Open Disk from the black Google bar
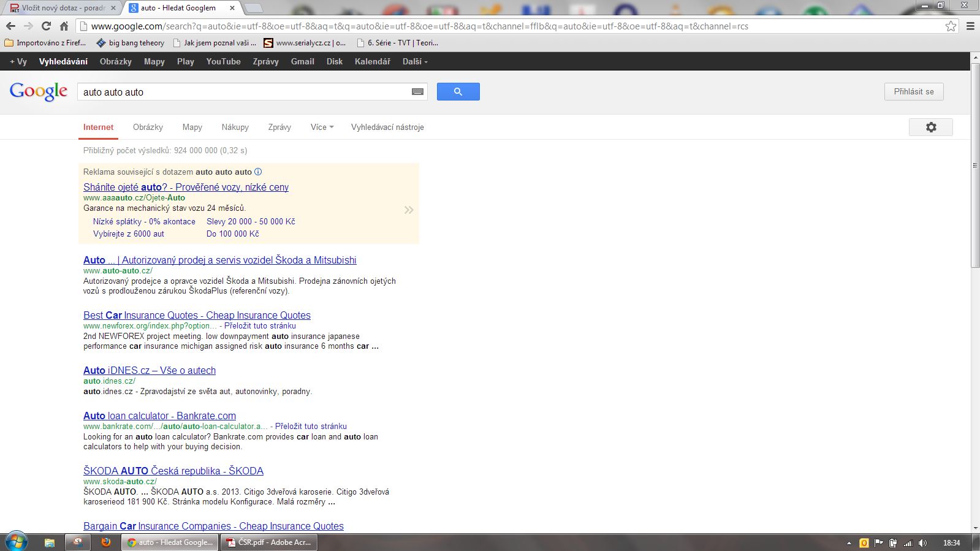 point(335,62)
